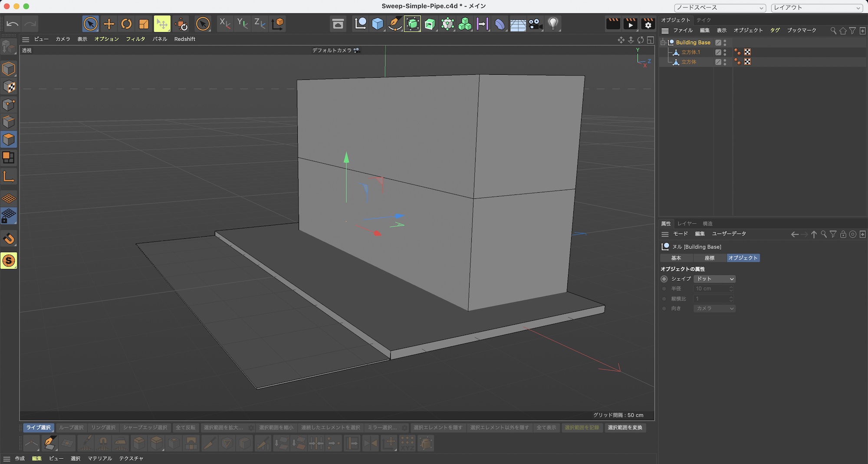The image size is (868, 464).
Task: Click the Polygon Pen tool icon
Action: [x=49, y=443]
